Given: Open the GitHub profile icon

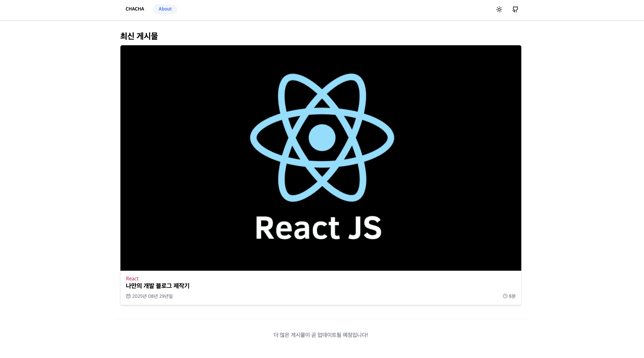Looking at the screenshot, I should coord(515,10).
